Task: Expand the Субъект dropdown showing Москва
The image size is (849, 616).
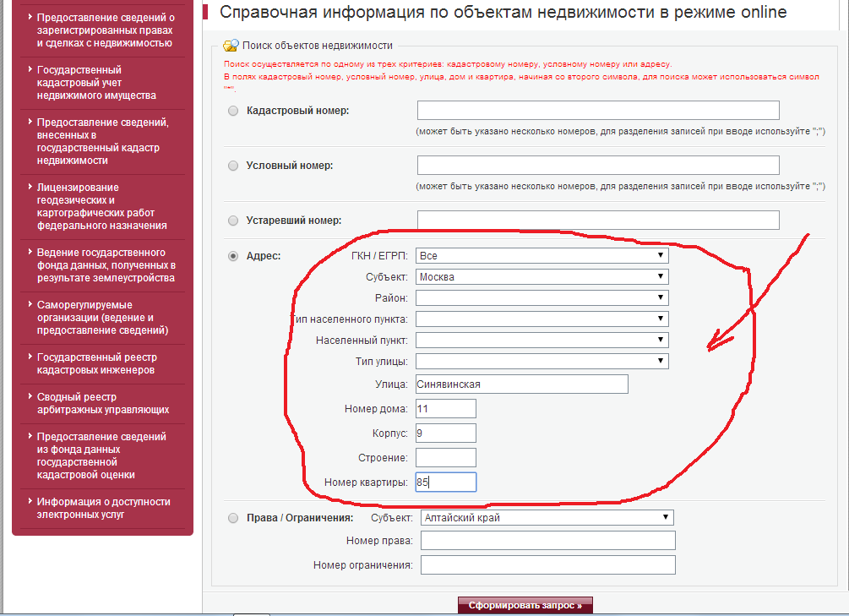Action: [542, 277]
